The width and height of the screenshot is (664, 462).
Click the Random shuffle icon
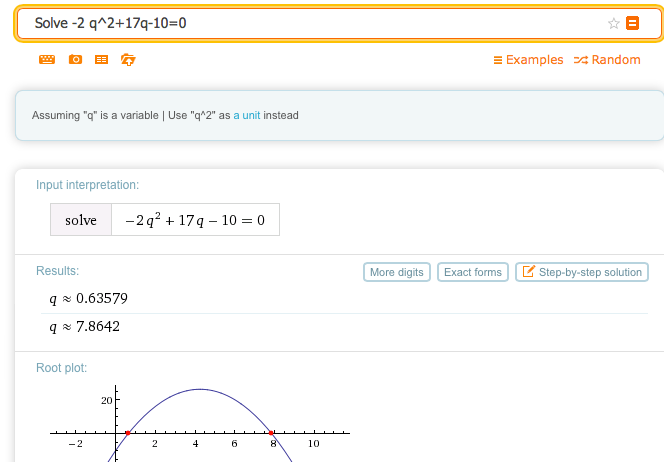tap(581, 60)
